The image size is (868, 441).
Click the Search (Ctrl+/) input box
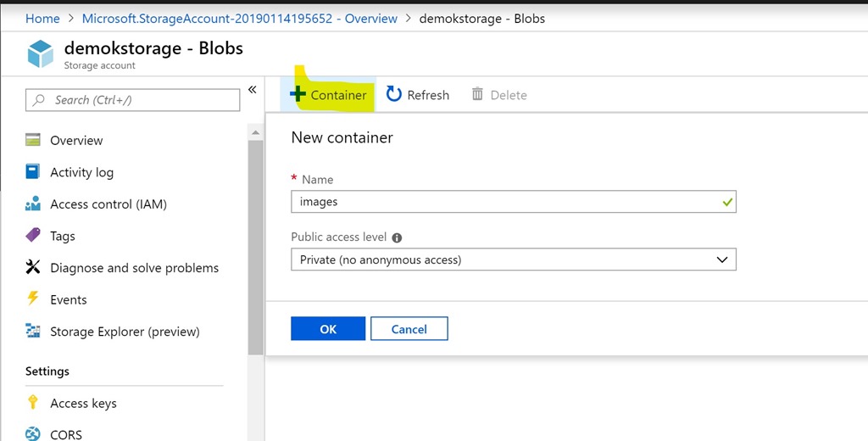133,100
